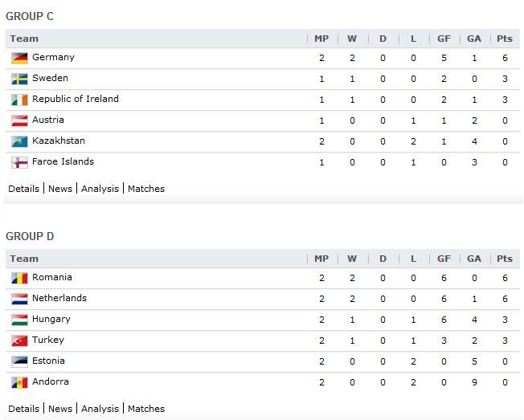Open Group C Details tab

tap(24, 189)
